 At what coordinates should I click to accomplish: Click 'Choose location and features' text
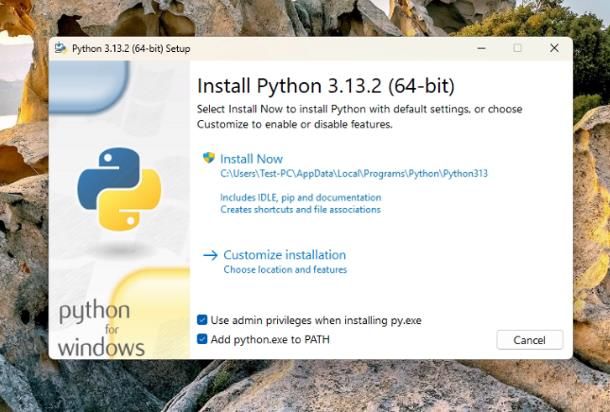285,270
